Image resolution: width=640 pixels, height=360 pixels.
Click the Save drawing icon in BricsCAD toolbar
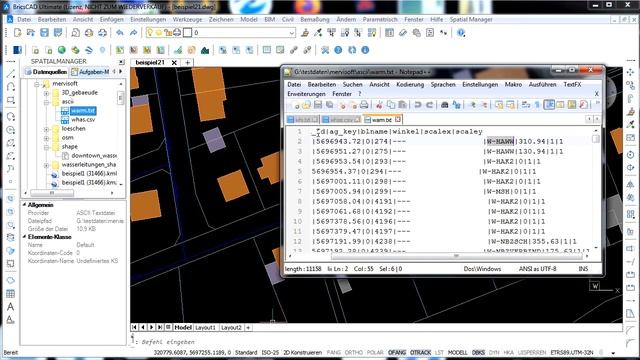pyautogui.click(x=44, y=33)
